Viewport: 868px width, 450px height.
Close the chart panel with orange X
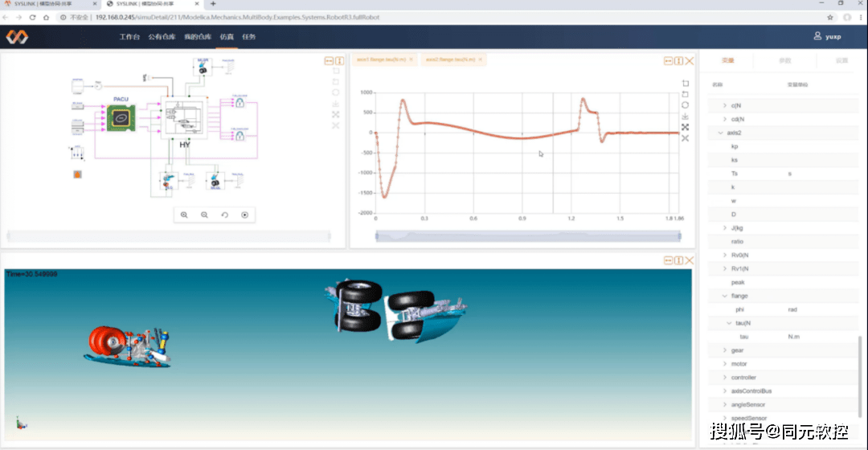click(690, 61)
